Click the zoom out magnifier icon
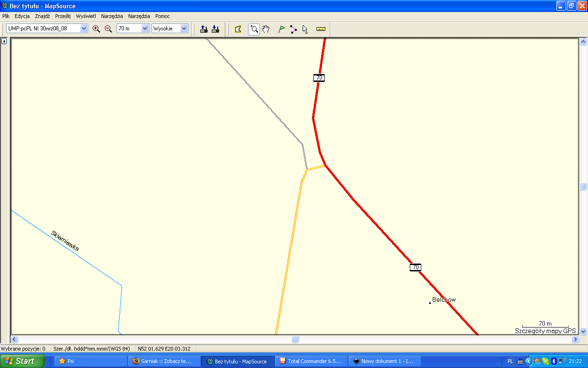Screen dimensions: 588x368 point(108,29)
